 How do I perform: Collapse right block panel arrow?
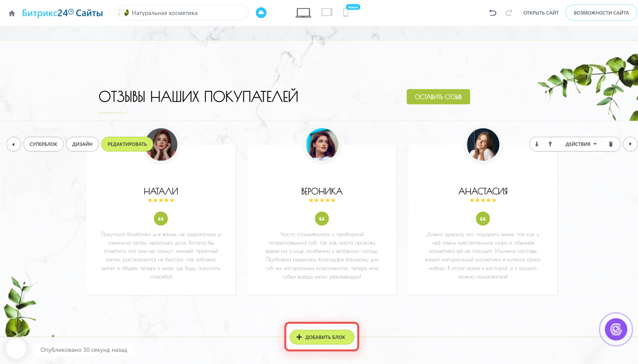click(630, 144)
